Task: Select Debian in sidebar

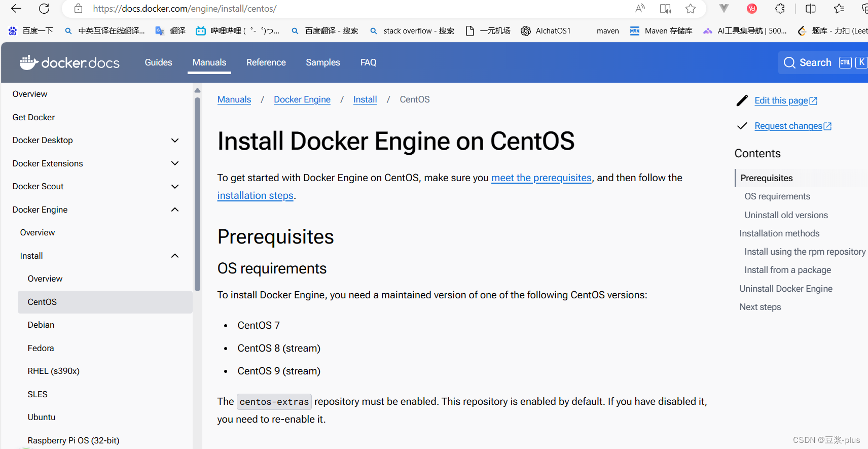Action: point(41,325)
